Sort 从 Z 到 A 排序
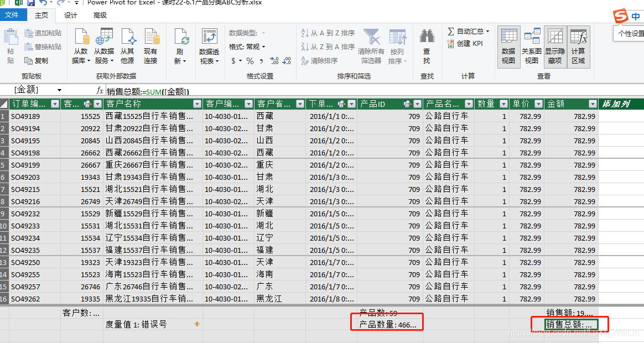The image size is (644, 343). 328,47
